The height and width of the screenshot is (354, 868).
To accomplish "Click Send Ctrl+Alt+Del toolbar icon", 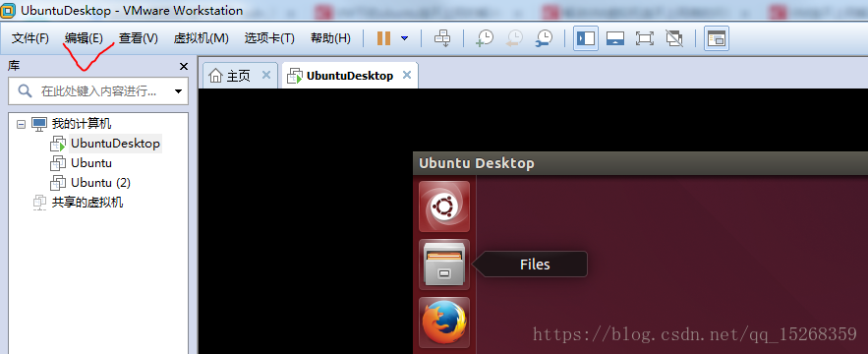I will (x=442, y=38).
